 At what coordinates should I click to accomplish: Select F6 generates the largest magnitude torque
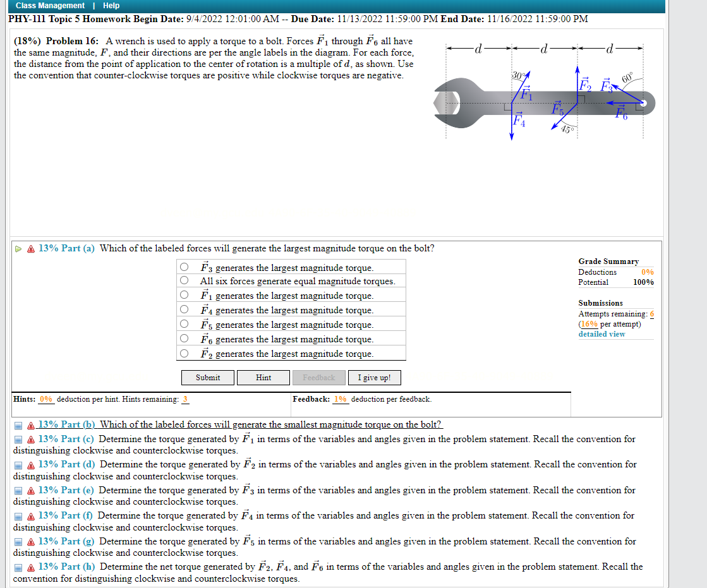click(x=184, y=338)
